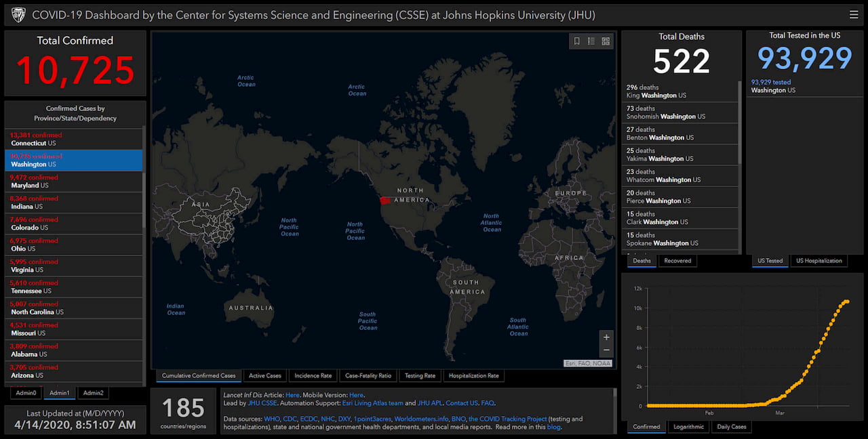Click Snohomish Washington deaths row
Screen dimensions: 868x439
tap(679, 112)
